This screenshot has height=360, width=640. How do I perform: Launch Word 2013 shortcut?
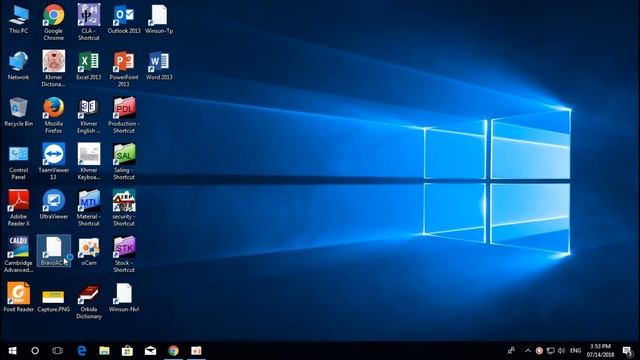[x=159, y=65]
